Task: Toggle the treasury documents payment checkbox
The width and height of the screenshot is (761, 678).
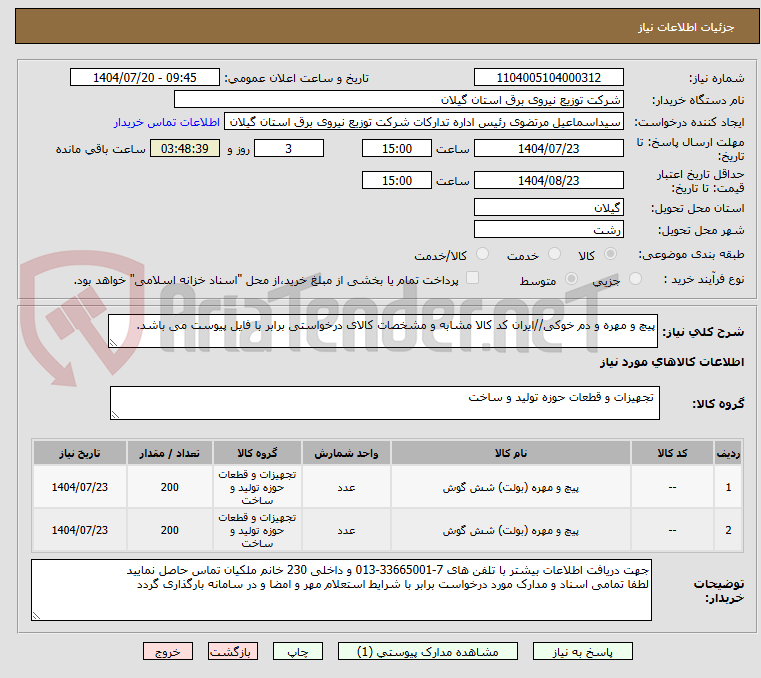Action: point(473,279)
